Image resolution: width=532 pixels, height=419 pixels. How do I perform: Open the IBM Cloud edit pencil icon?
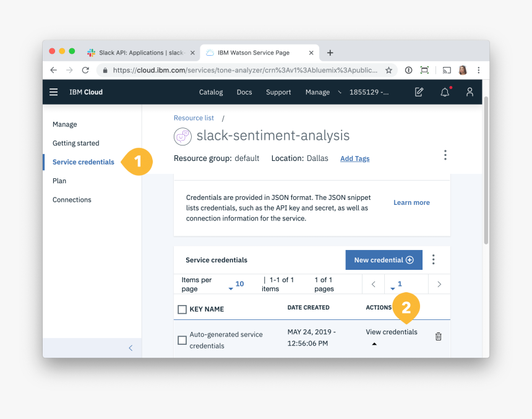tap(419, 92)
